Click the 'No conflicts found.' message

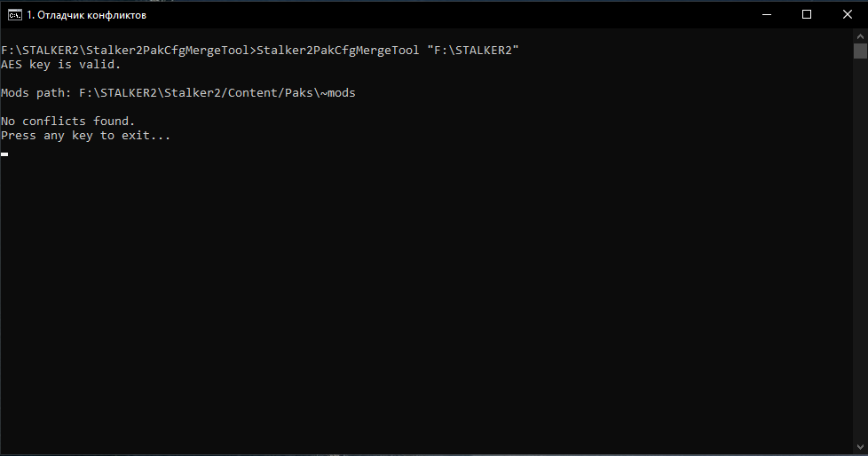(68, 121)
